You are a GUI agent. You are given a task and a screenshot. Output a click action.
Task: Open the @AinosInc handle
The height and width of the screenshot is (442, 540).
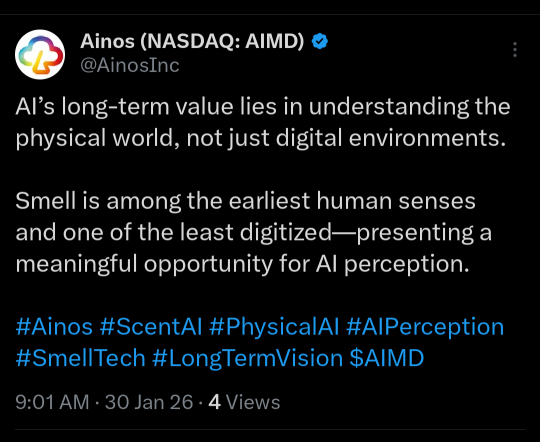coord(129,65)
